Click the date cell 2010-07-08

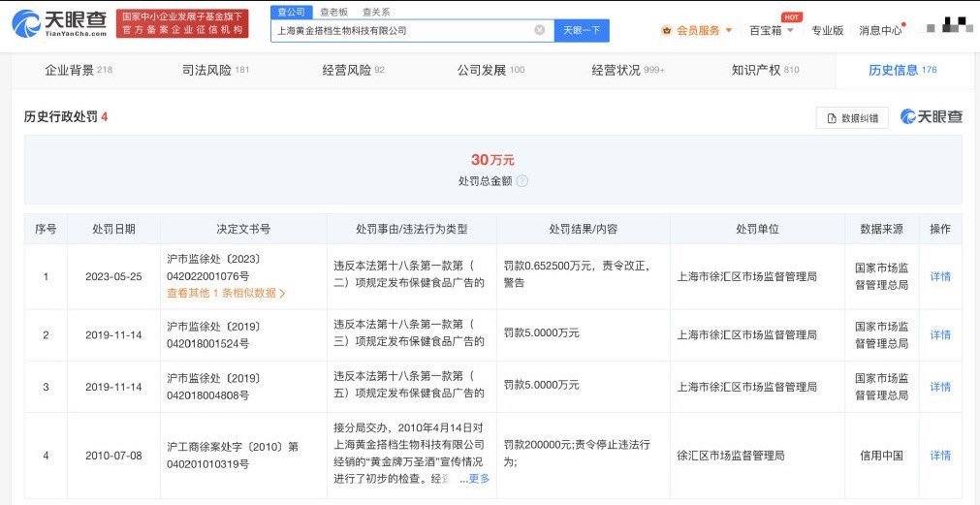point(113,456)
